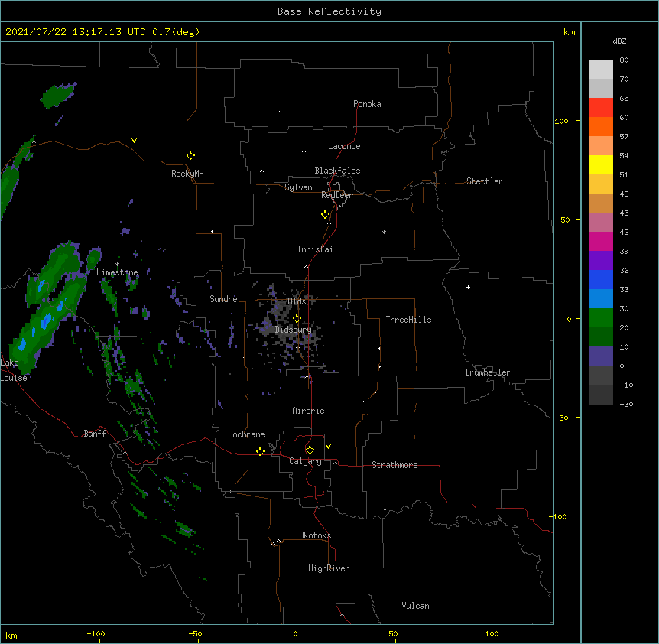Click the km unit label at top right
The image size is (659, 644).
pos(570,32)
